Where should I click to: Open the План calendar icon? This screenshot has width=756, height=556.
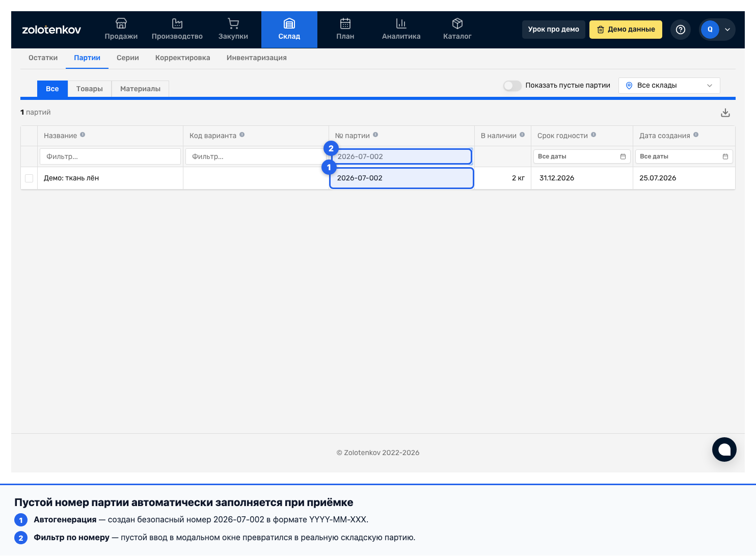(345, 23)
